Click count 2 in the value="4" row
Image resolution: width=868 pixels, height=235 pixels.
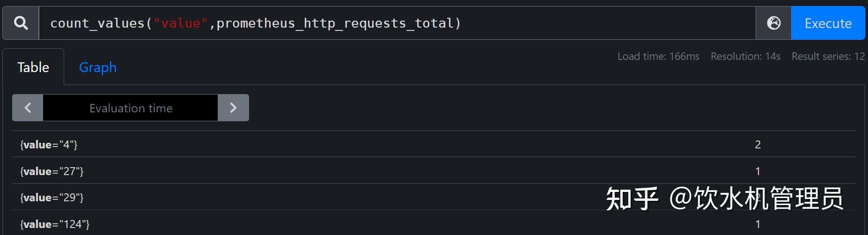coord(758,145)
